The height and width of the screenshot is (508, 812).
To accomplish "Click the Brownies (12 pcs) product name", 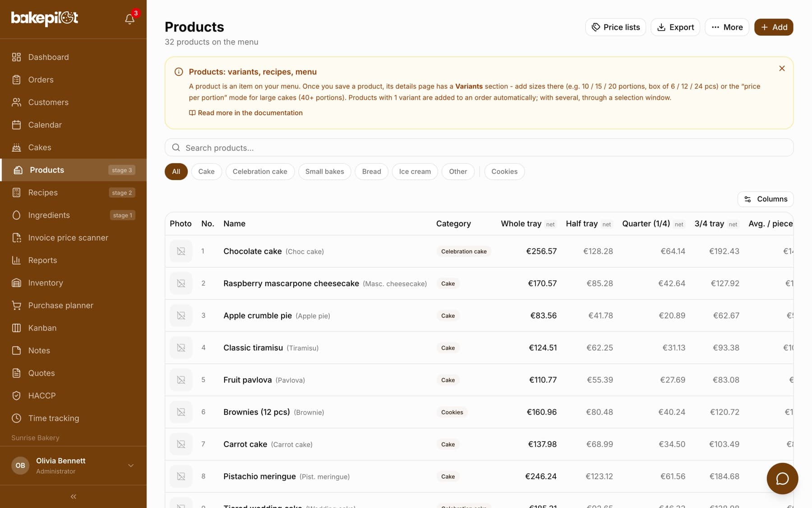I will click(x=256, y=412).
